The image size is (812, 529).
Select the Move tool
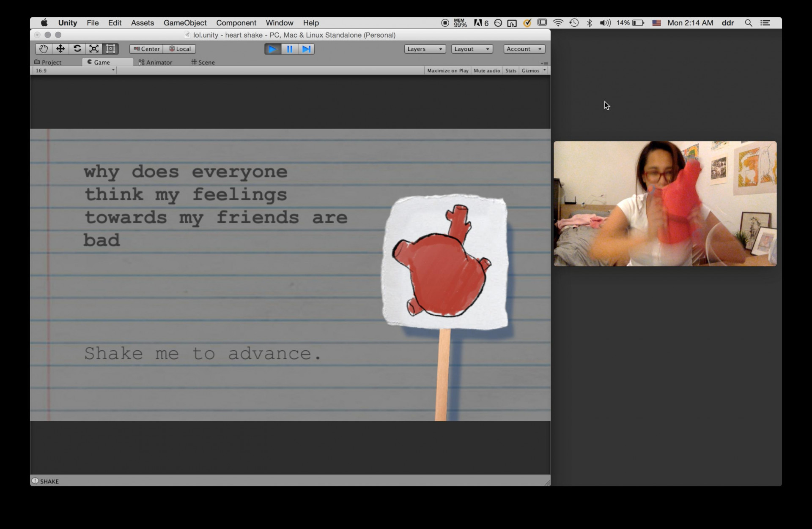(60, 49)
